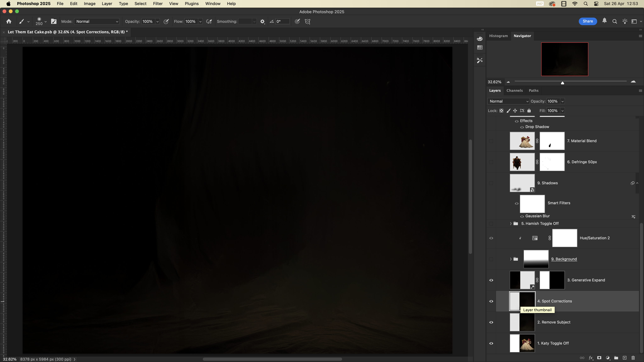Click the delete layer trash icon
Image resolution: width=644 pixels, height=362 pixels.
(633, 358)
